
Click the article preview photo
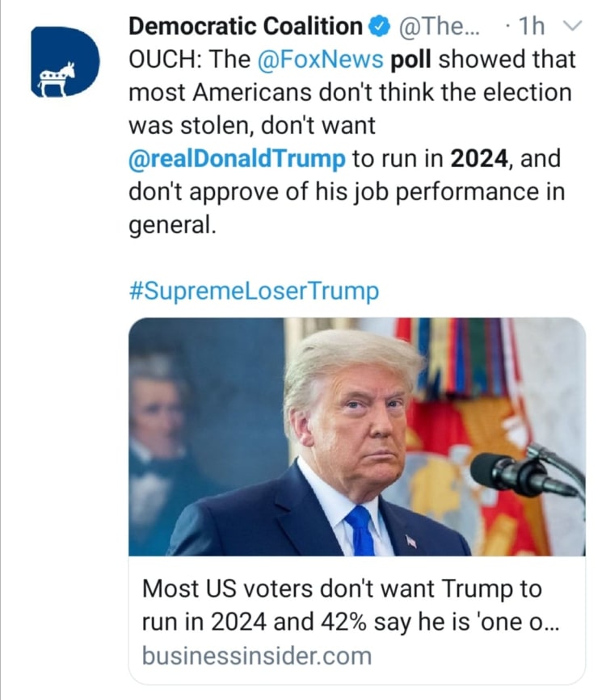[x=356, y=436]
